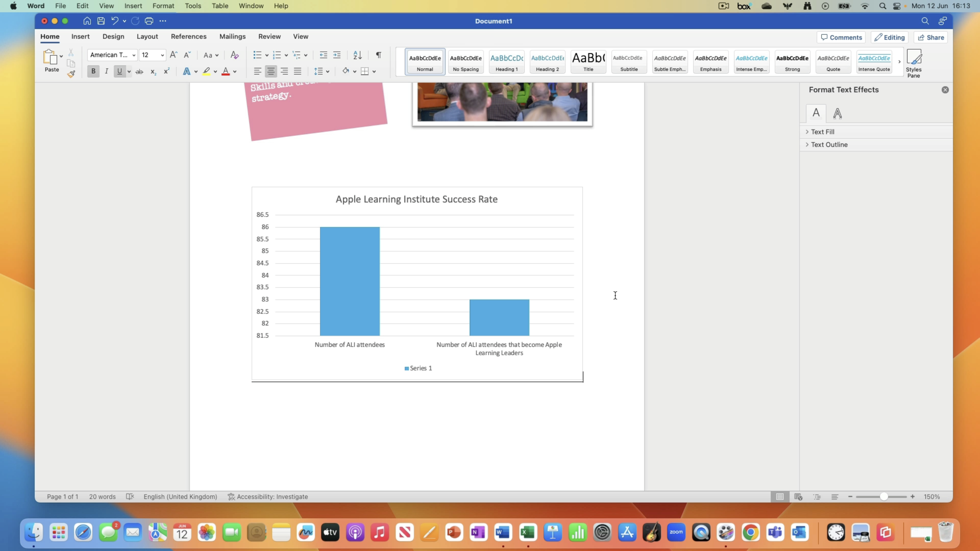Screen dimensions: 980x551
Task: Switch to Web Layout view in status bar
Action: [x=798, y=497]
